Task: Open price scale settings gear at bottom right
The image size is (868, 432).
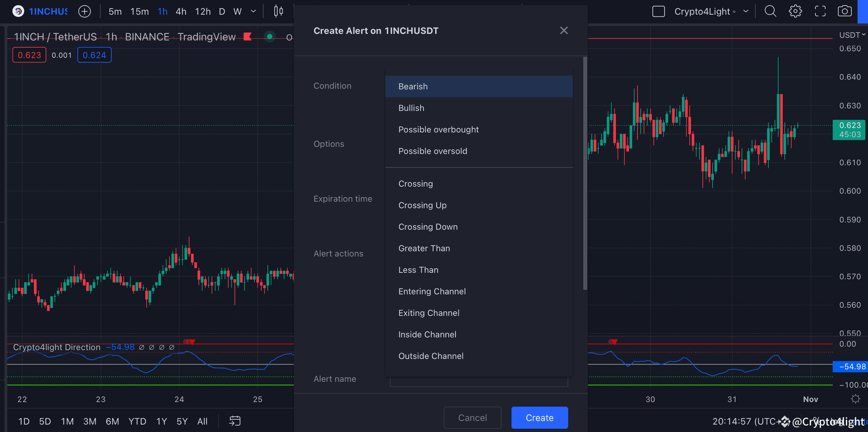Action: [855, 399]
